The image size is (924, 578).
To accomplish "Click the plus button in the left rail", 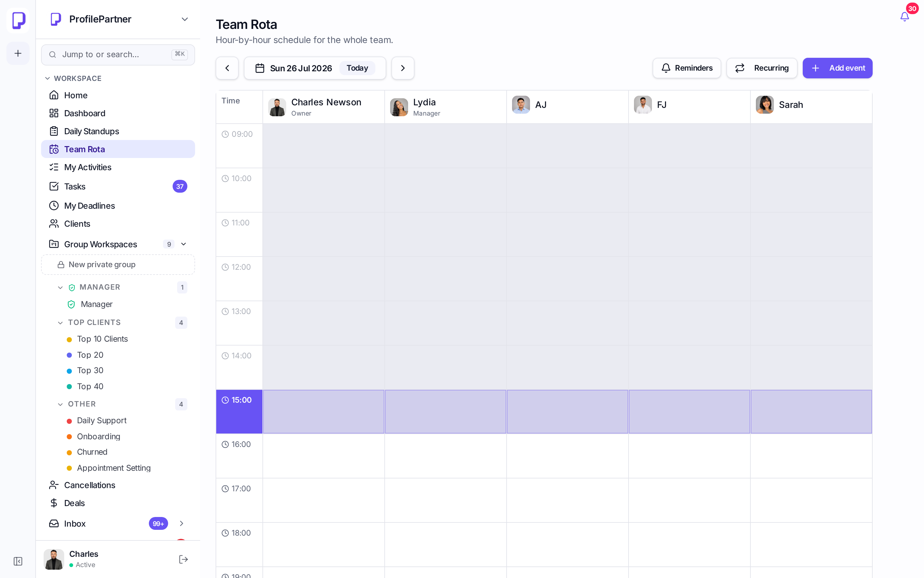I will pyautogui.click(x=18, y=53).
